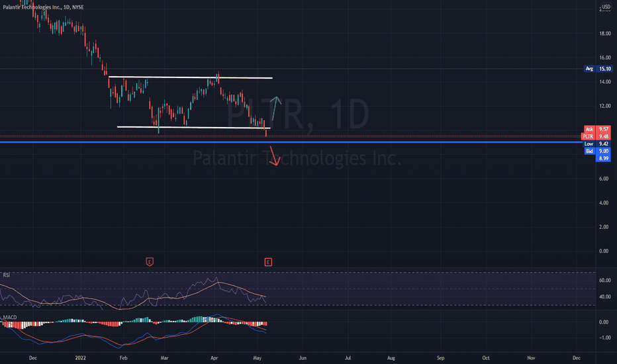Click the 40.00 level on RSI scale
This screenshot has height=364, width=617.
tap(605, 296)
